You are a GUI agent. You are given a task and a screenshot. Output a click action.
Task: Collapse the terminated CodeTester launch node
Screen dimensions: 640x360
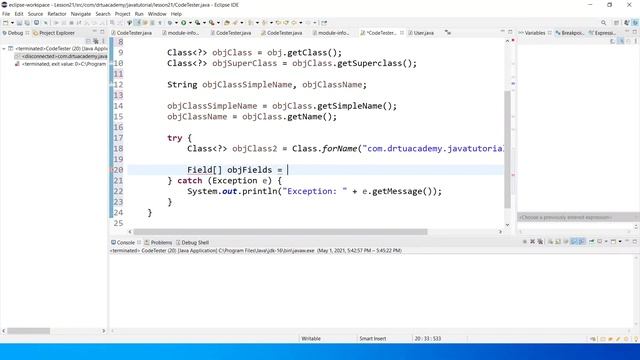pos(4,49)
